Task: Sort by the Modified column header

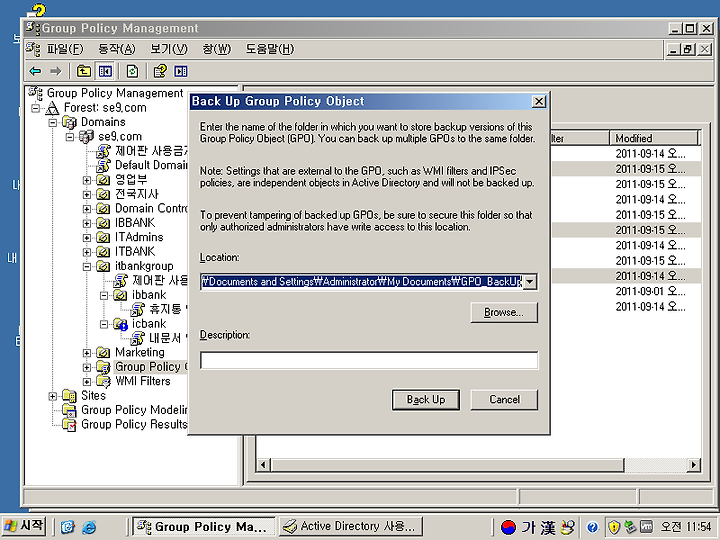Action: click(654, 138)
